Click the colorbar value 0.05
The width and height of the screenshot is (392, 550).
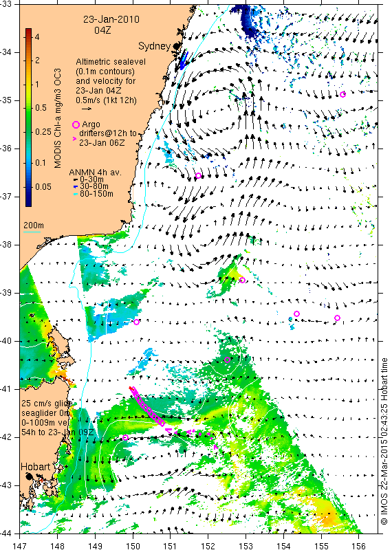point(43,187)
